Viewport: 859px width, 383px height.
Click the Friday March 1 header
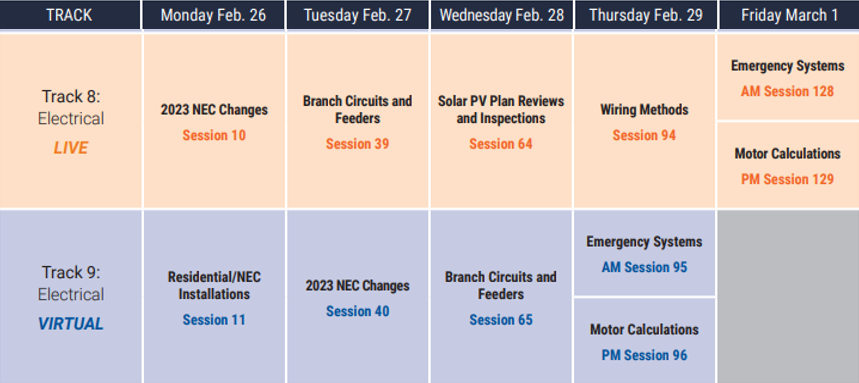pos(788,15)
